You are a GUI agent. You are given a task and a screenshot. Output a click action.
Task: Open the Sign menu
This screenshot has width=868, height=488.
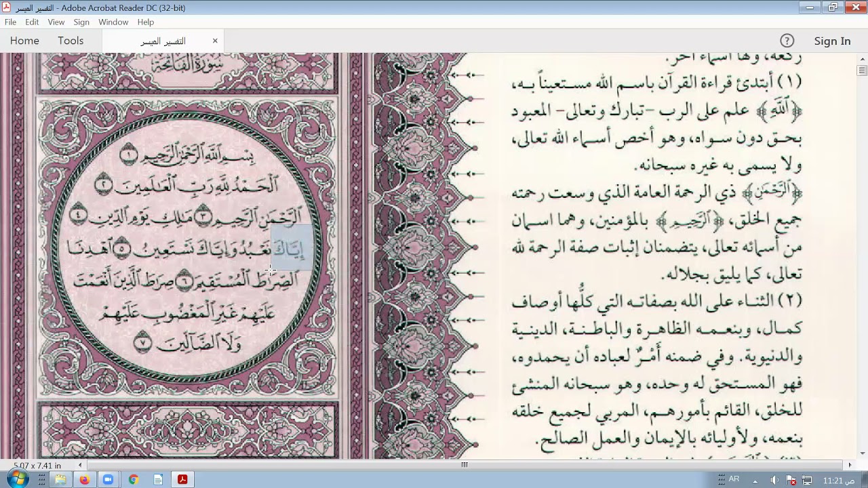coord(81,22)
